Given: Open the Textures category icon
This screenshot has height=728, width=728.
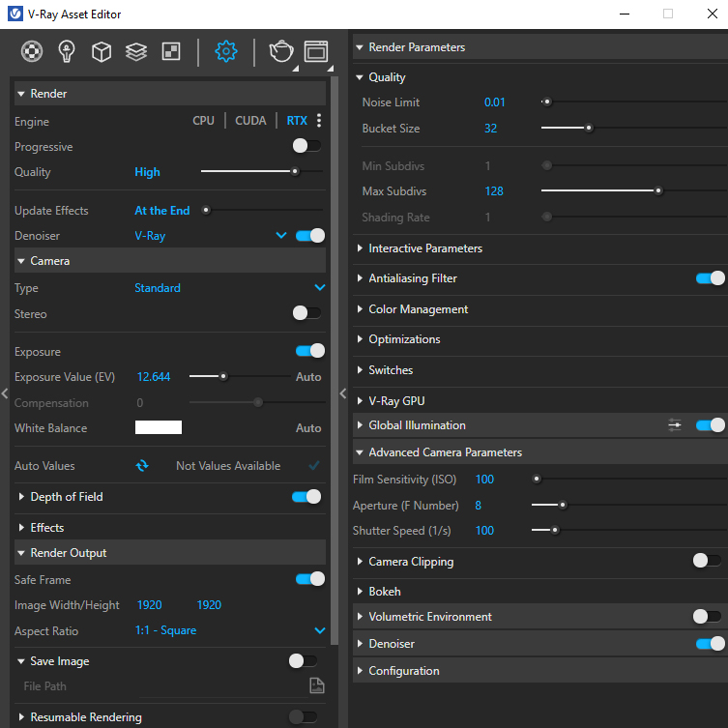Looking at the screenshot, I should tap(171, 51).
